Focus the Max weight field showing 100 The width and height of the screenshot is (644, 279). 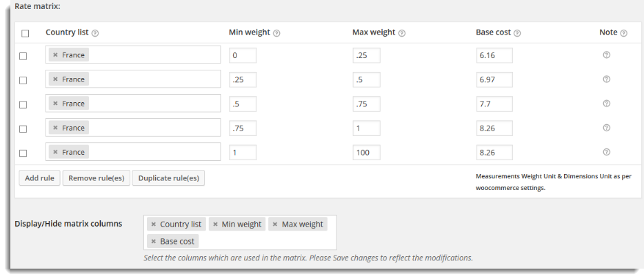(x=366, y=152)
